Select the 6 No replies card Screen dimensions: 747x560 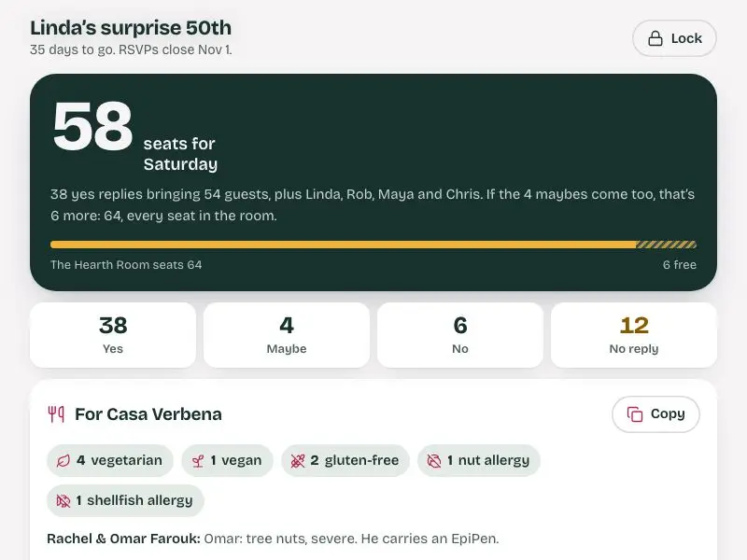pos(460,335)
